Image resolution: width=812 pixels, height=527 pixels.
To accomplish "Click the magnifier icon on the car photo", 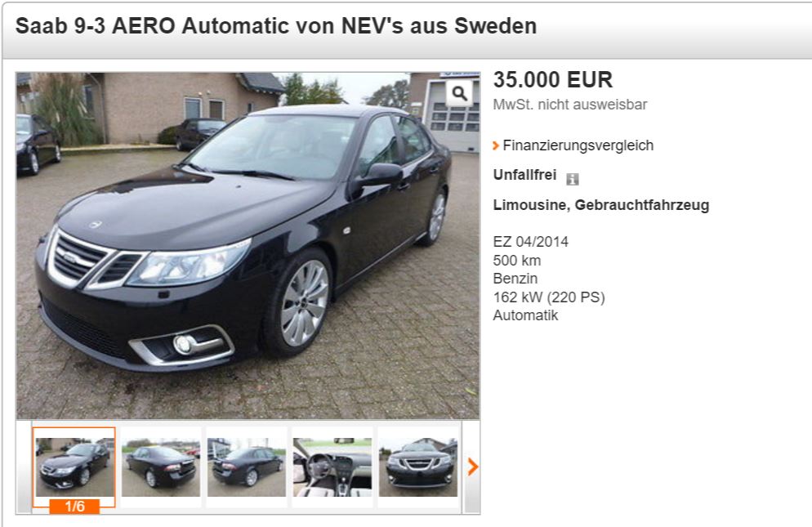I will click(459, 93).
